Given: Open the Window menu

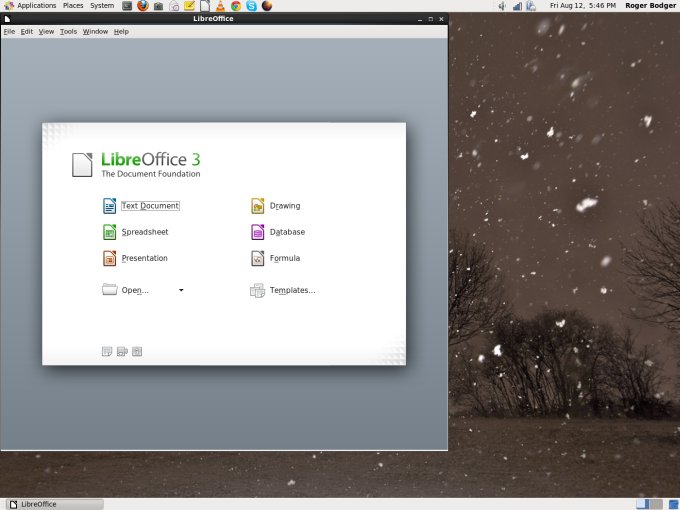Looking at the screenshot, I should coord(95,32).
